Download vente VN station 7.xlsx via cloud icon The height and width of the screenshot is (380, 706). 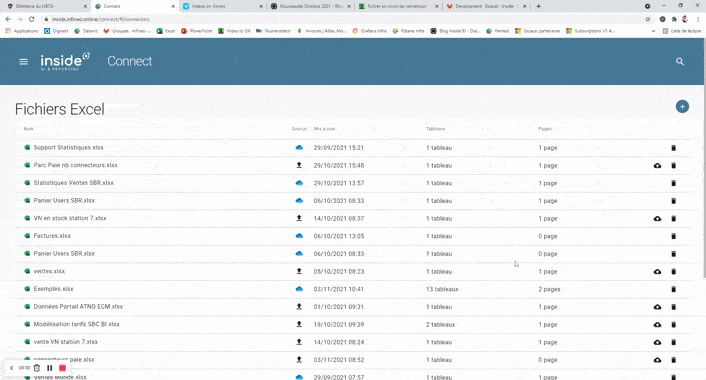tap(657, 342)
